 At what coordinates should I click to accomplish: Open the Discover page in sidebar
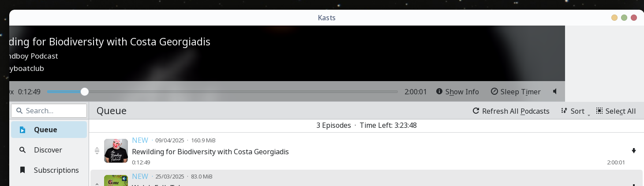pyautogui.click(x=49, y=150)
